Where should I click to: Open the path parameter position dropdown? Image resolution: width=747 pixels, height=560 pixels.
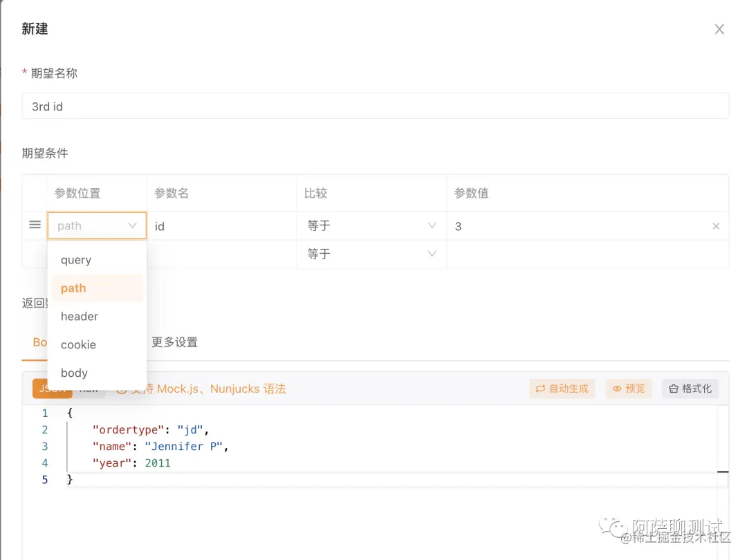97,225
